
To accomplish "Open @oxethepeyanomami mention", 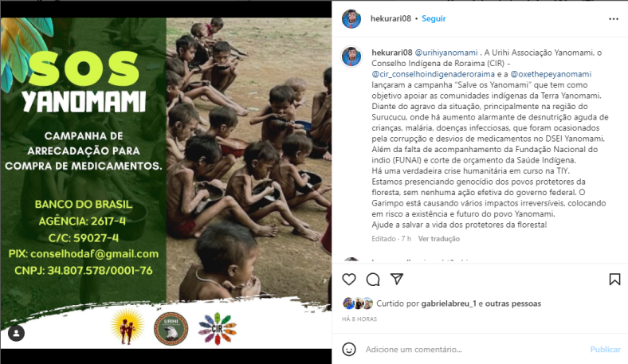I will (x=551, y=74).
